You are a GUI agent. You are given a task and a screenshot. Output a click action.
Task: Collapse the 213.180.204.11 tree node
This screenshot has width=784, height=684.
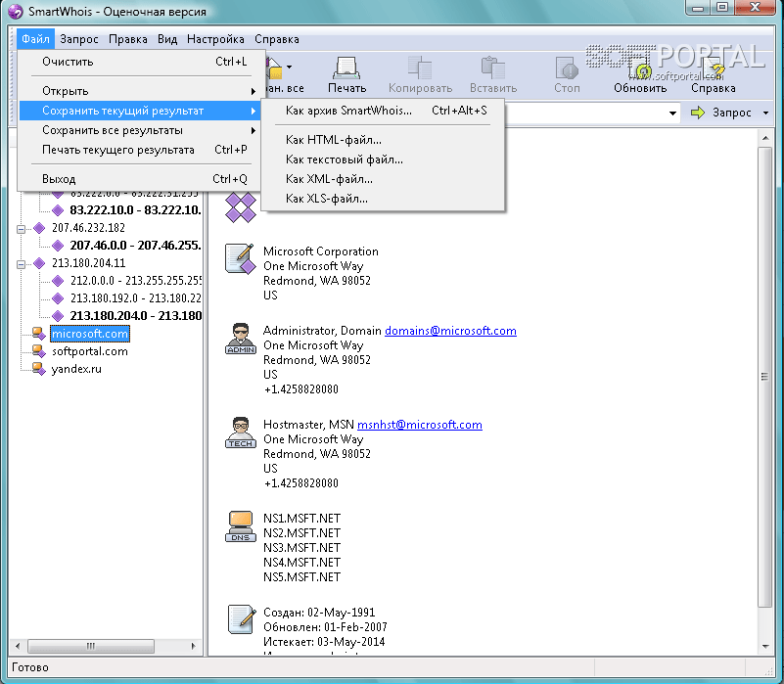21,264
